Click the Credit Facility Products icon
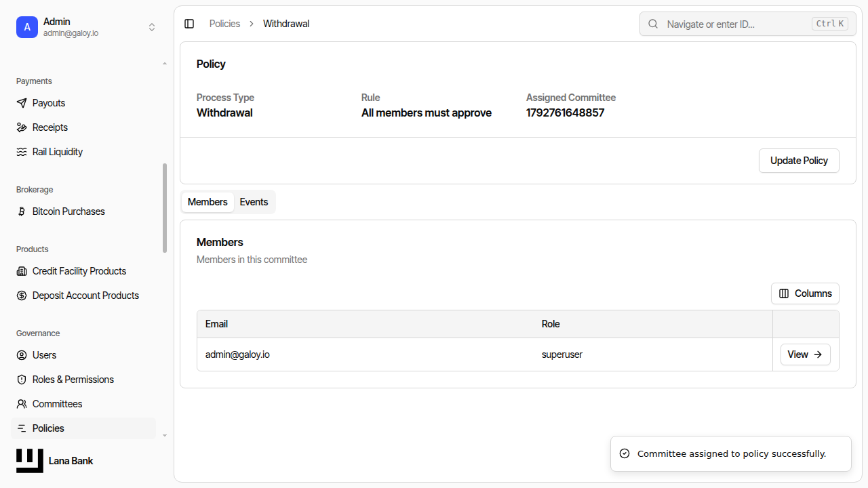 22,271
